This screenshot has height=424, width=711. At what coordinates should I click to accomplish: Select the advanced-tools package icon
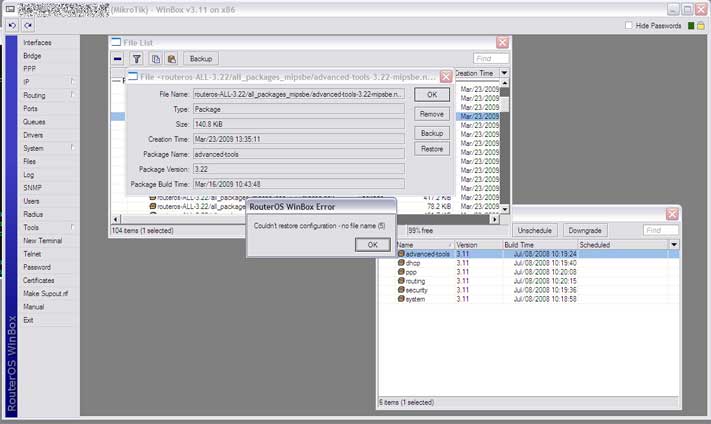[x=401, y=254]
